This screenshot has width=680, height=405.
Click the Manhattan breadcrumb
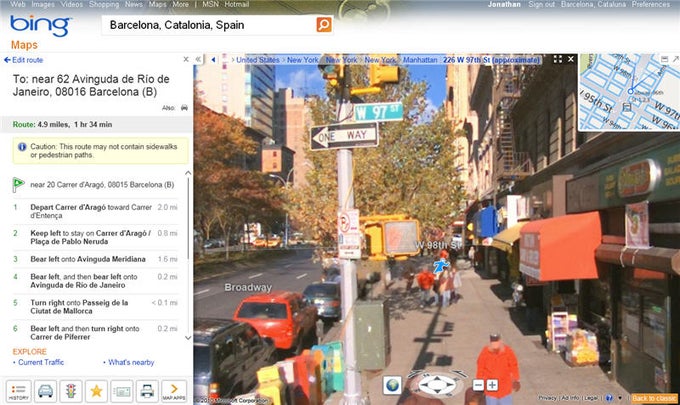pyautogui.click(x=420, y=60)
